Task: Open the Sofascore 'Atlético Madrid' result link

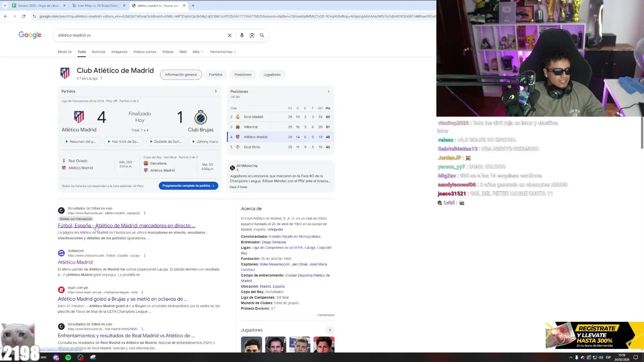Action: 75,262
